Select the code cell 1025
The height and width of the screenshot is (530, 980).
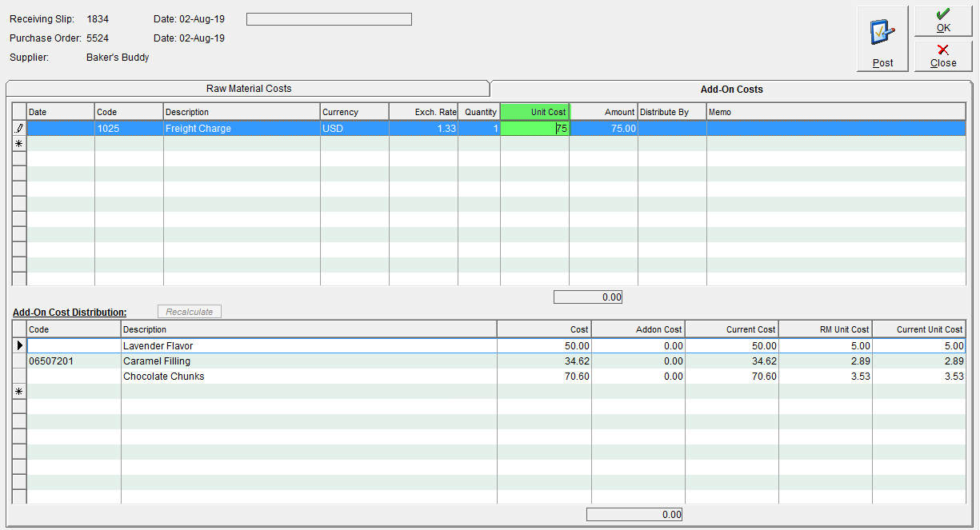[129, 128]
